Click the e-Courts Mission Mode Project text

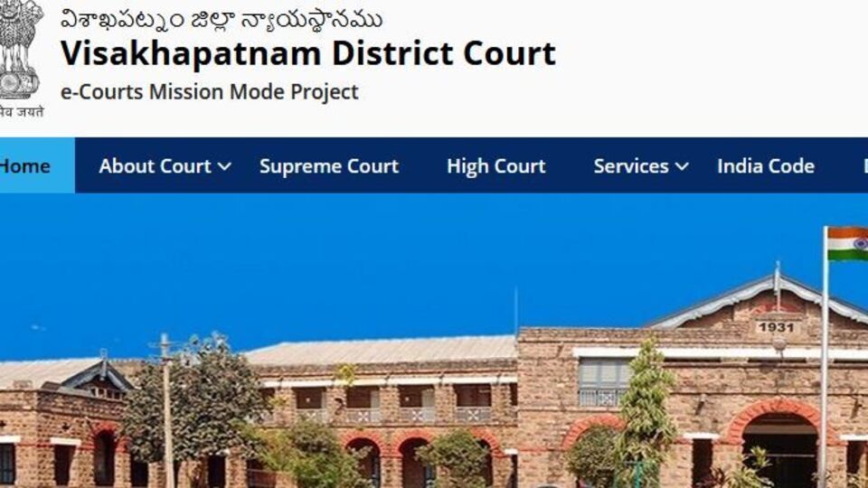(x=209, y=92)
